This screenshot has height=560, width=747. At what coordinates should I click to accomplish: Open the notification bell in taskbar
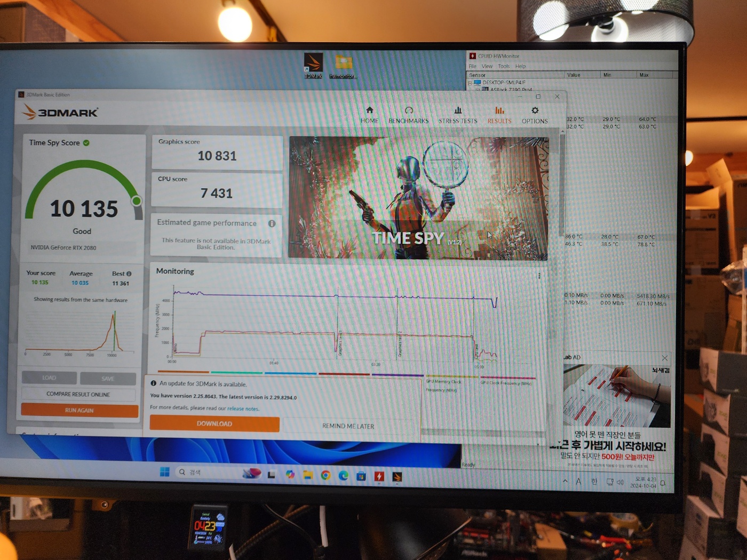[663, 483]
